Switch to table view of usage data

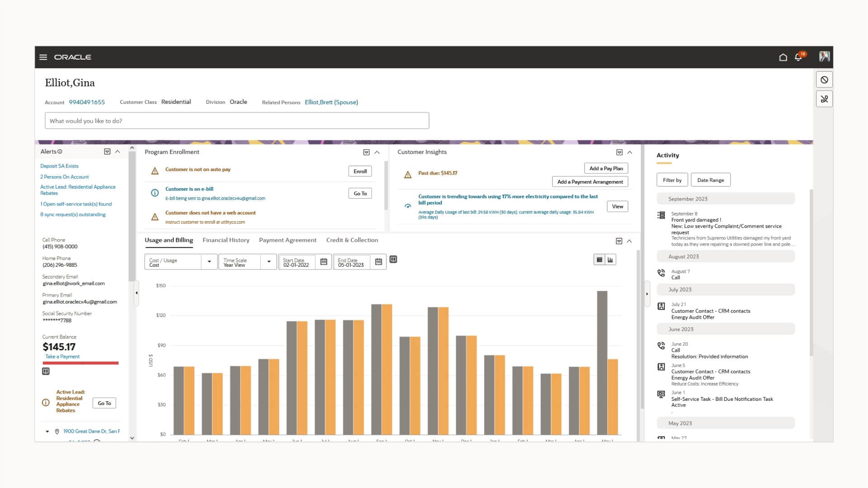pyautogui.click(x=599, y=260)
